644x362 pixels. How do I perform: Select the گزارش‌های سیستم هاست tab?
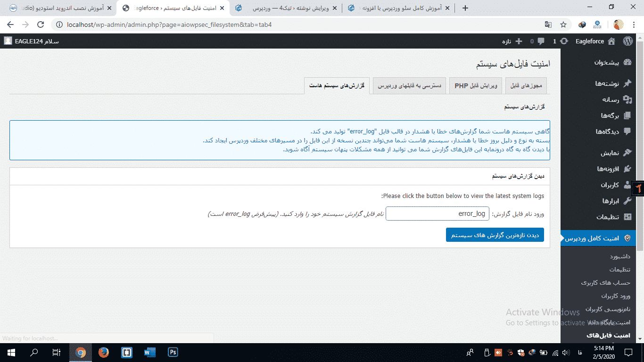(x=337, y=86)
